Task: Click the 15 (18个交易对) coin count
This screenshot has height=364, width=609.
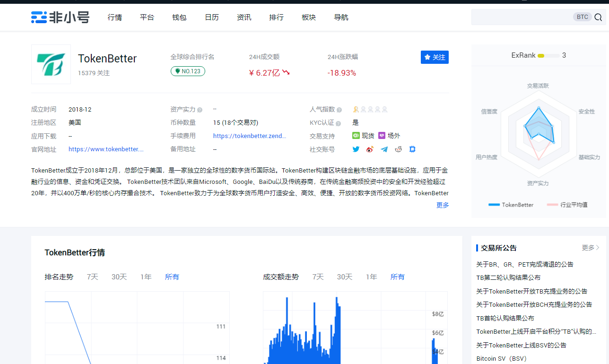Action: tap(235, 123)
